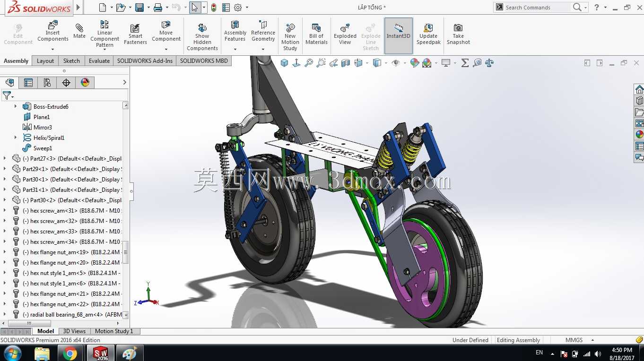
Task: Open Edit Appearance color ball tool
Action: (x=415, y=63)
